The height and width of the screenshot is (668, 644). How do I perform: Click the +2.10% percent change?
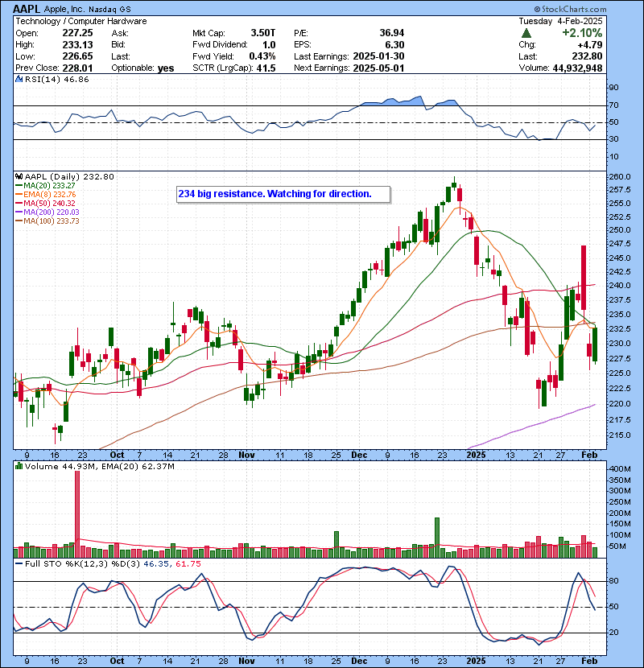582,33
